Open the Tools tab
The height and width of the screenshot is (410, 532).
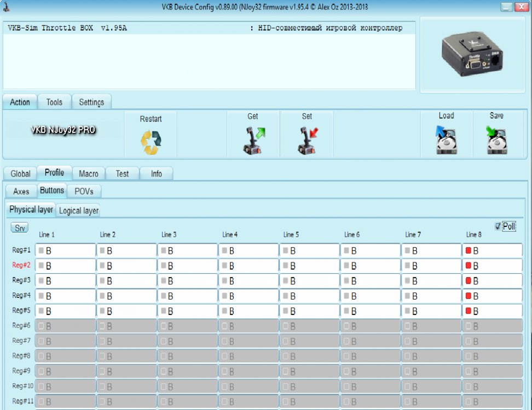pyautogui.click(x=54, y=102)
